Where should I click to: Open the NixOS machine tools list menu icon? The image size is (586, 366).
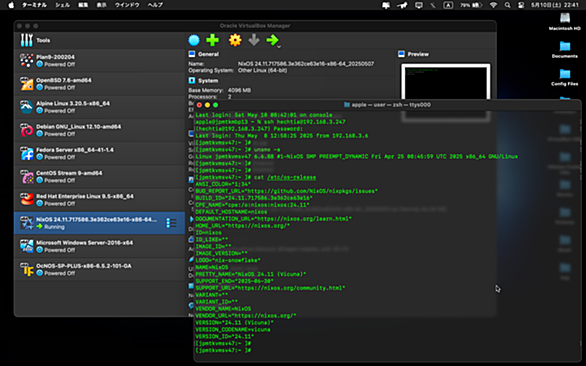171,223
